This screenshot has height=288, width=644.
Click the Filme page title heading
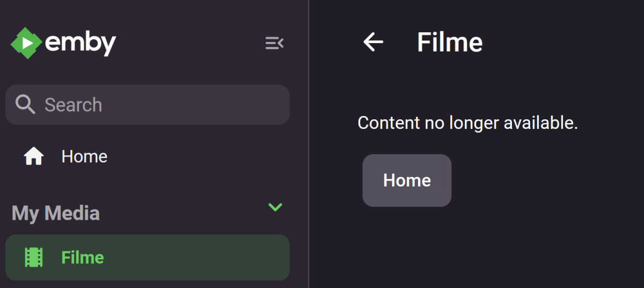coord(450,42)
